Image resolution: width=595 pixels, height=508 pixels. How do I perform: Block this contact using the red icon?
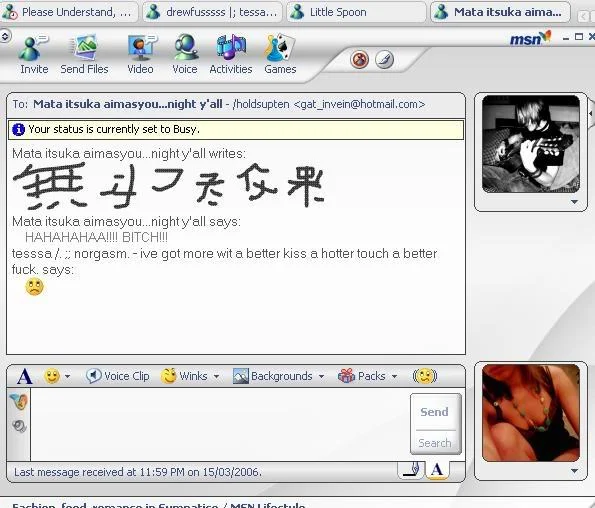click(359, 60)
